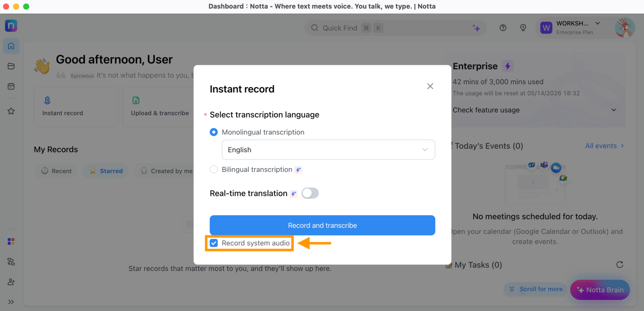
Task: Click the purple W workspace icon
Action: pos(546,28)
